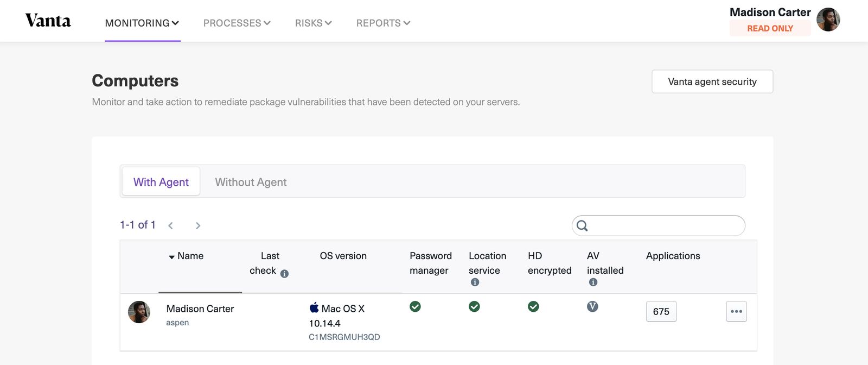Click the computers search field
This screenshot has width=868, height=365.
665,225
